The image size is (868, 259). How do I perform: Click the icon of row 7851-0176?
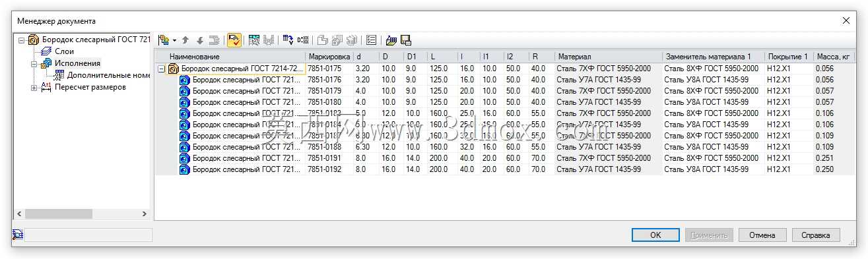185,80
